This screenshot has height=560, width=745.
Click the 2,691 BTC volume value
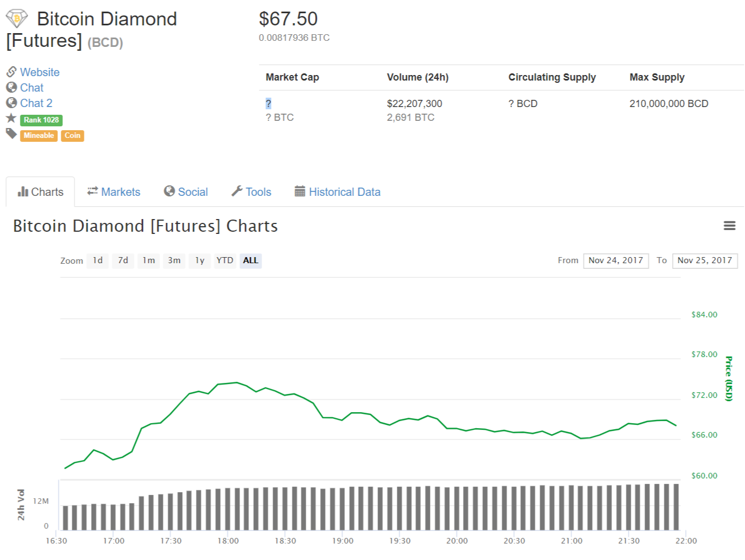pos(411,117)
